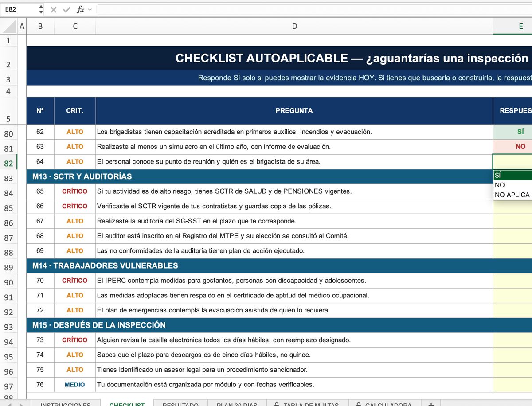Click question number 69 cell

tap(40, 250)
